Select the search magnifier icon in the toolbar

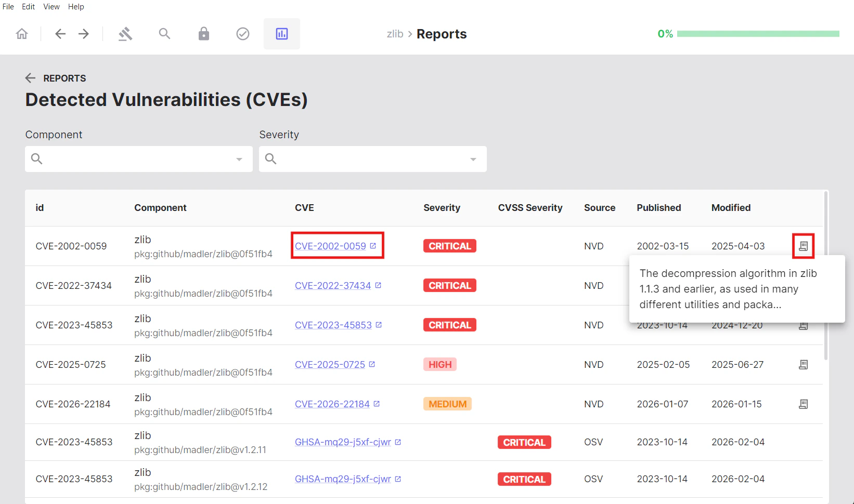coord(164,34)
